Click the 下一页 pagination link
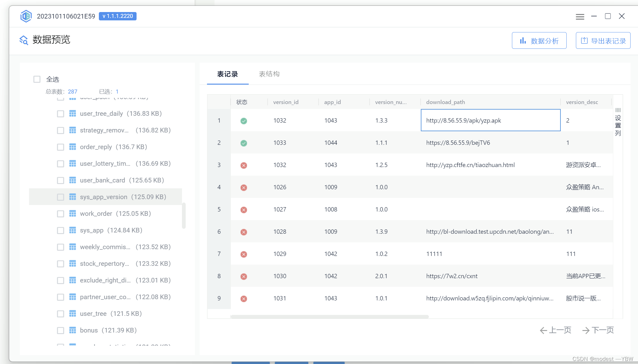 click(x=598, y=330)
